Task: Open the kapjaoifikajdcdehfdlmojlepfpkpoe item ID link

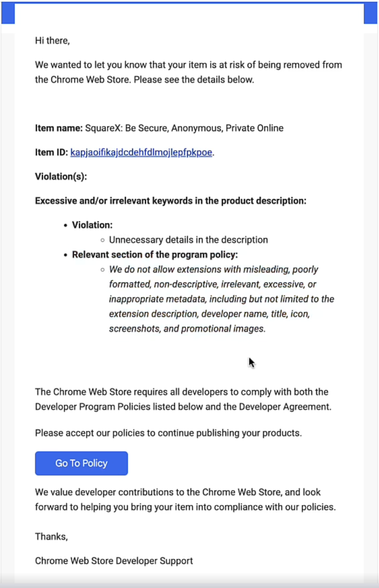Action: [141, 153]
